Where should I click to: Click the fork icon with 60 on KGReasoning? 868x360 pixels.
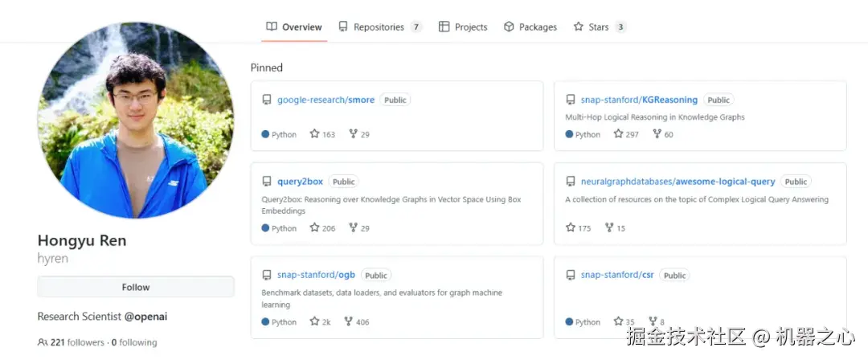tap(657, 133)
